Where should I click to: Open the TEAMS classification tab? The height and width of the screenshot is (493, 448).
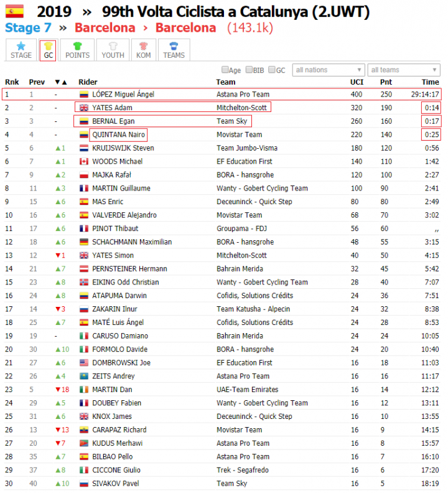pos(174,50)
